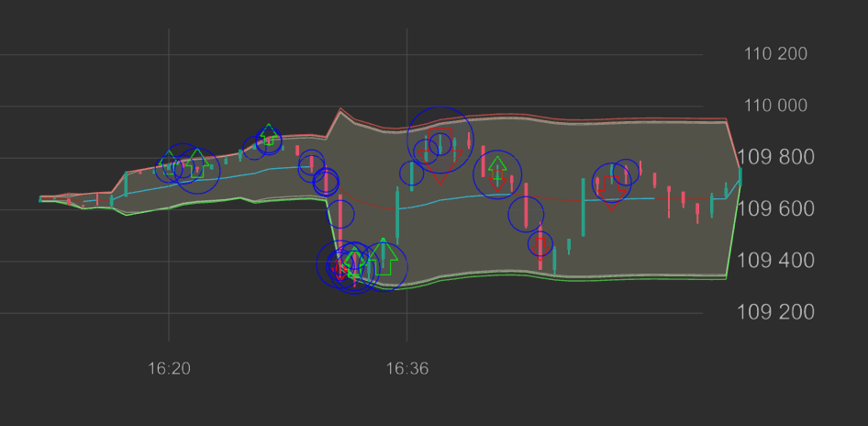
Task: Click the 110 200 price axis label
Action: (775, 54)
